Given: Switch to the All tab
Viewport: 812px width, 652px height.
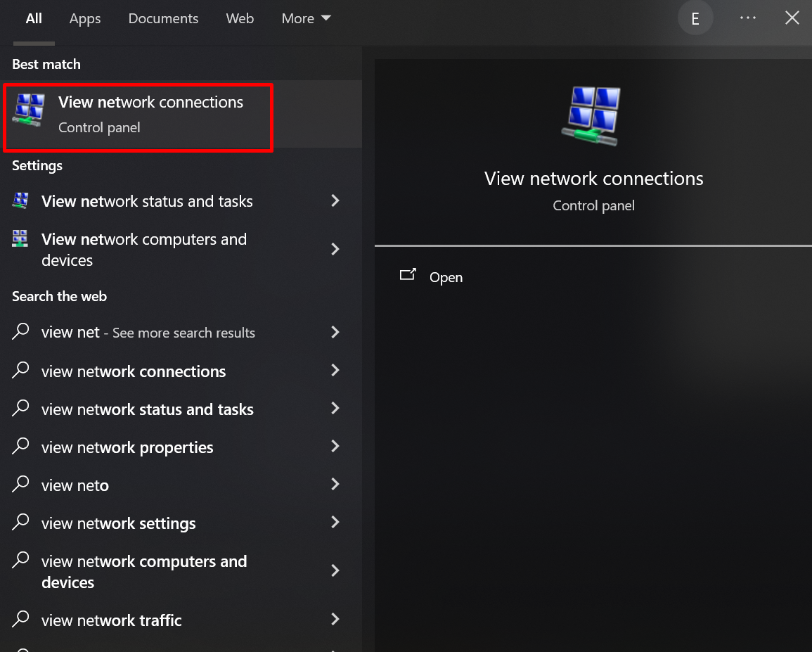Looking at the screenshot, I should point(34,19).
